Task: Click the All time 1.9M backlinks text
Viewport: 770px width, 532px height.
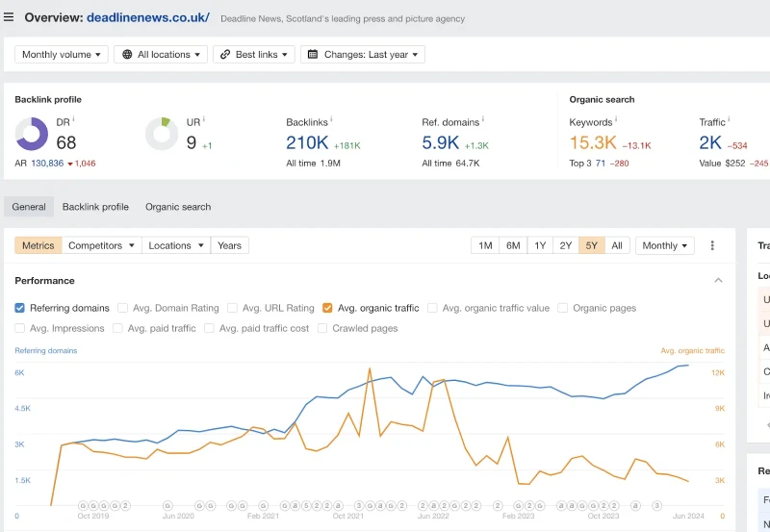Action: click(314, 164)
